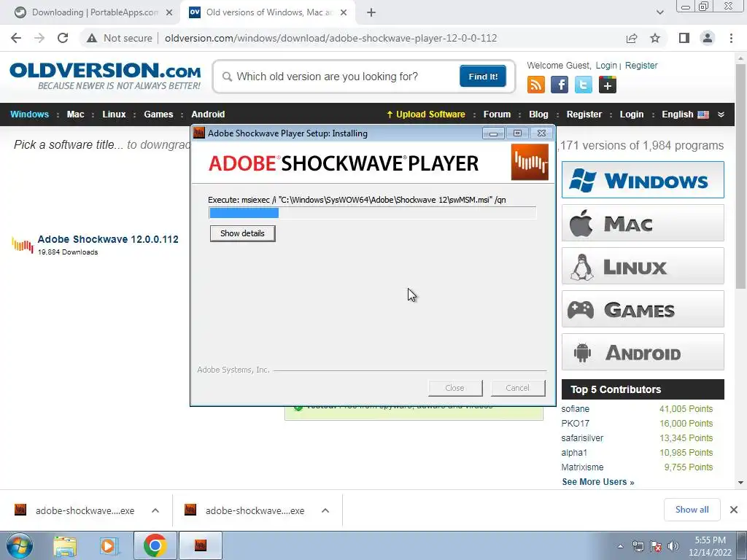Click the RSS feed icon
Image resolution: width=747 pixels, height=560 pixels.
click(536, 85)
